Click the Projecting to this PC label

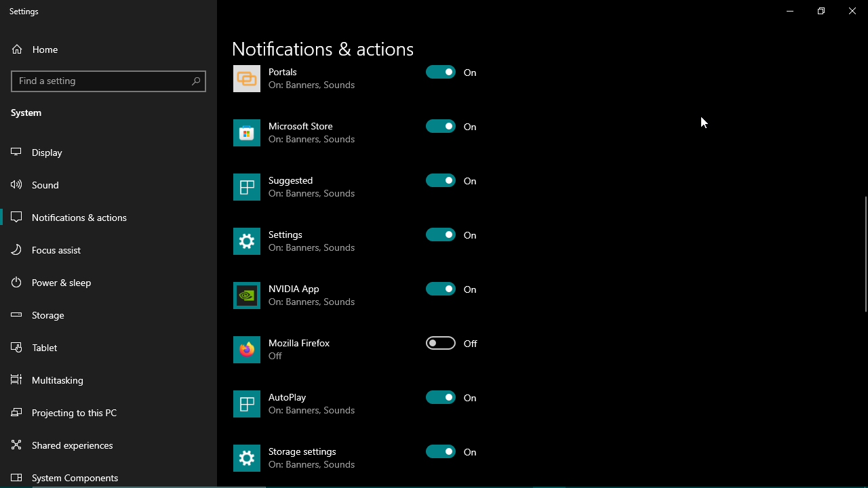(x=74, y=413)
